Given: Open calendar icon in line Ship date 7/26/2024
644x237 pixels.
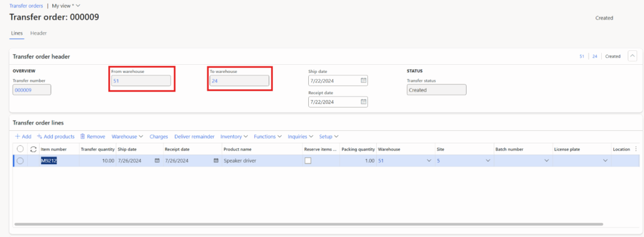Looking at the screenshot, I should point(157,160).
